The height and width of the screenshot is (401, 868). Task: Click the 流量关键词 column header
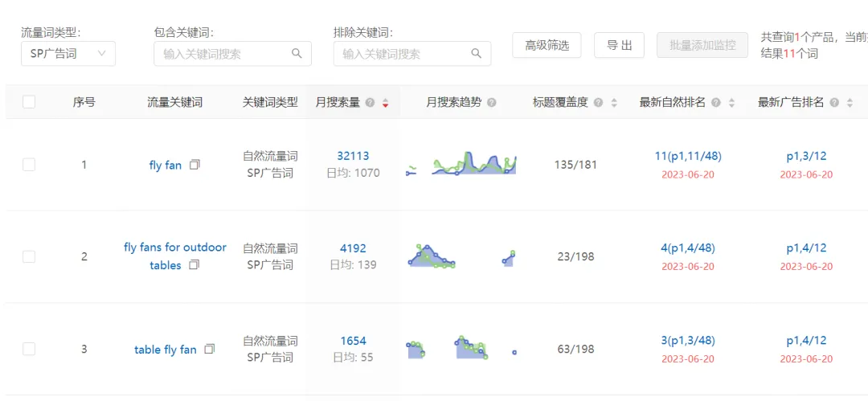click(174, 103)
